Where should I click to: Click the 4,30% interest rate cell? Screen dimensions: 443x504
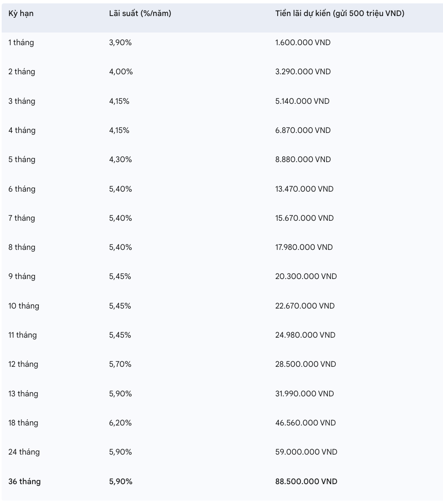(x=121, y=160)
